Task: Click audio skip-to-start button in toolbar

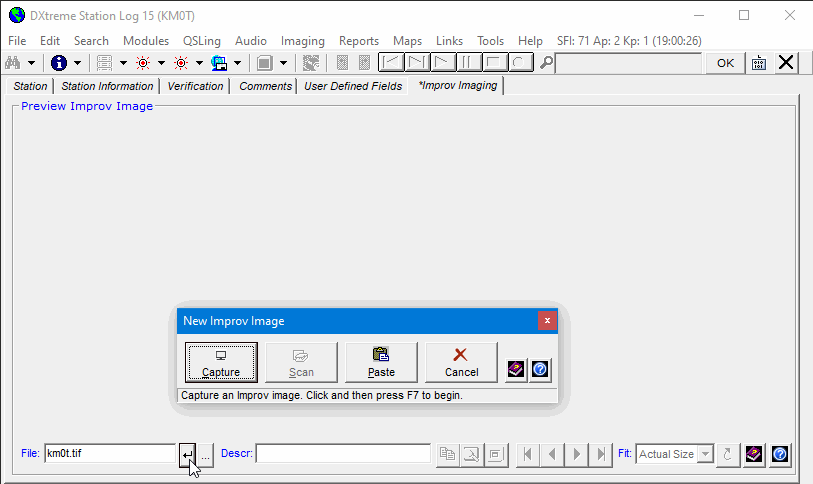Action: point(391,63)
